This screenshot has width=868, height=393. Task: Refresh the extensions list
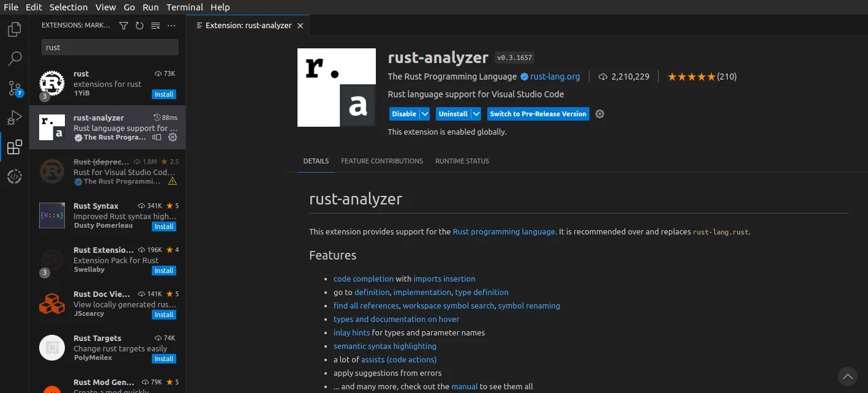(140, 26)
